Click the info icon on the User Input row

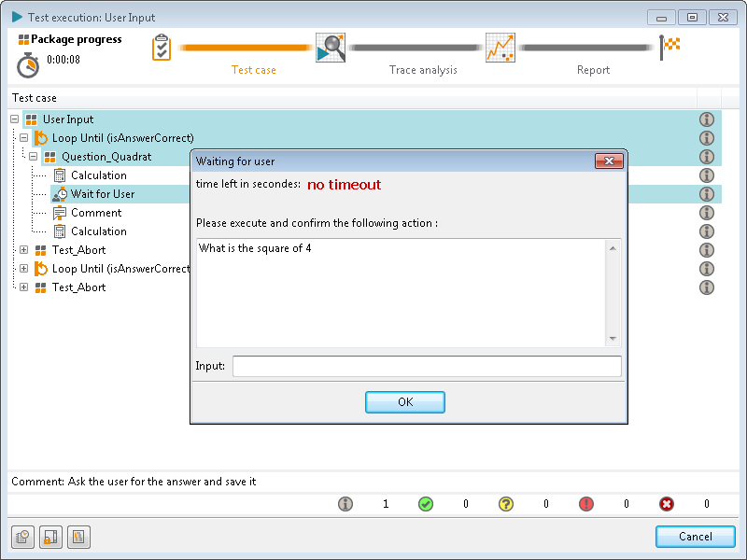pos(707,119)
